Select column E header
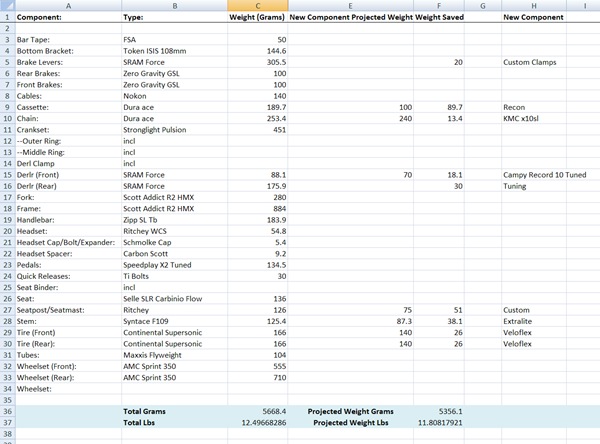Image resolution: width=600 pixels, height=444 pixels. point(351,6)
